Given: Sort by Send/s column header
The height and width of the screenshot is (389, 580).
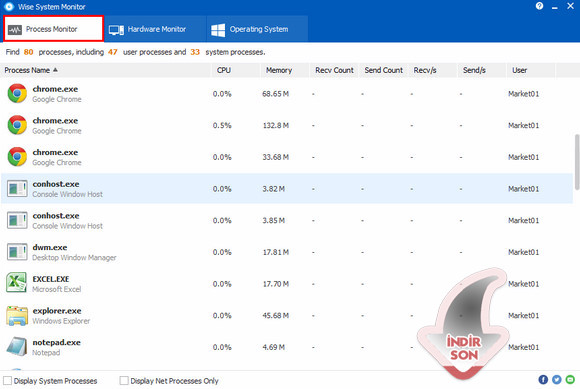Looking at the screenshot, I should click(x=482, y=70).
